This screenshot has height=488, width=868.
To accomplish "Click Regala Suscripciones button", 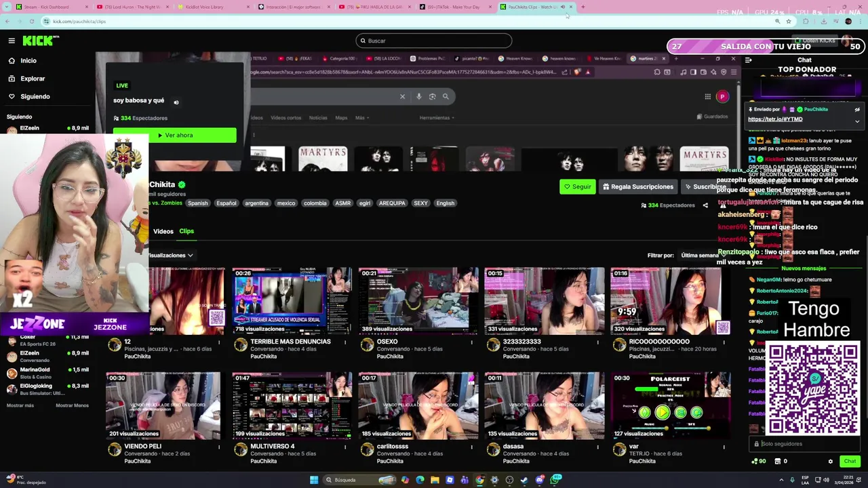I will [x=638, y=187].
